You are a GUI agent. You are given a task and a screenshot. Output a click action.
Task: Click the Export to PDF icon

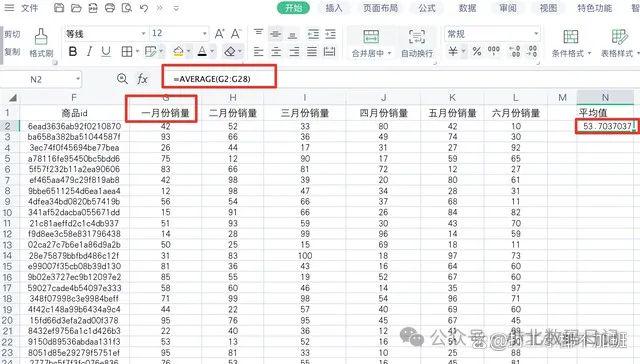(x=93, y=8)
